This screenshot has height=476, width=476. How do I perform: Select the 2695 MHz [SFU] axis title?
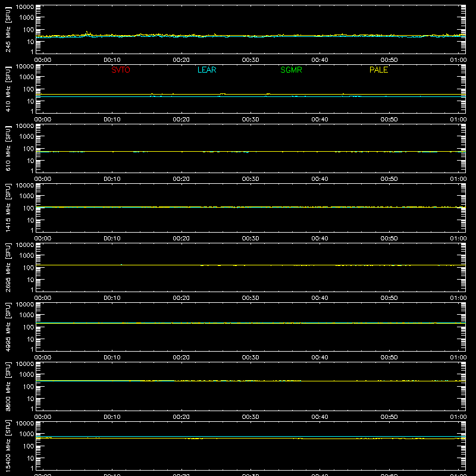coord(8,267)
